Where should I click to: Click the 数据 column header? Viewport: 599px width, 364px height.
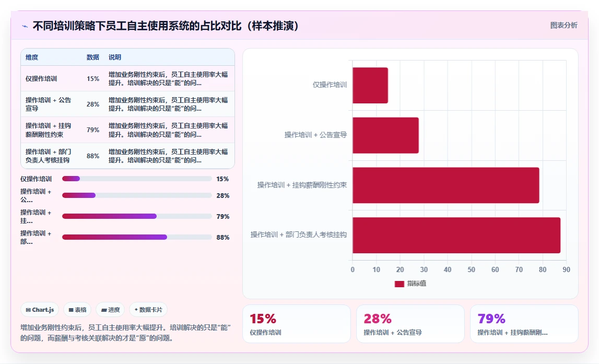(93, 57)
